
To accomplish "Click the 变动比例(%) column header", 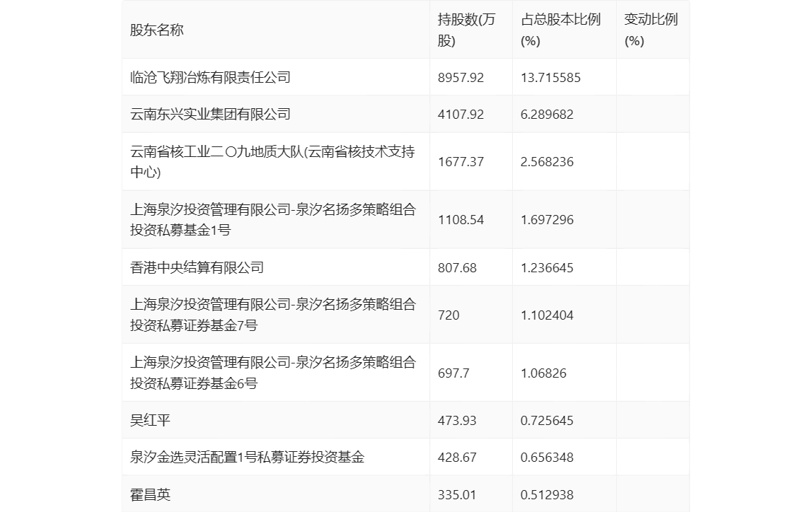I will (x=651, y=30).
